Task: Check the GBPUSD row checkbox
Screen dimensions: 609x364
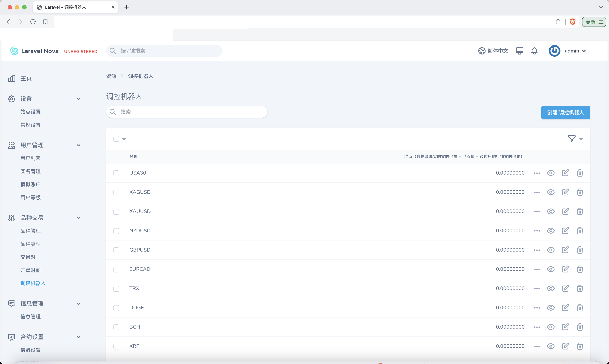Action: [116, 250]
